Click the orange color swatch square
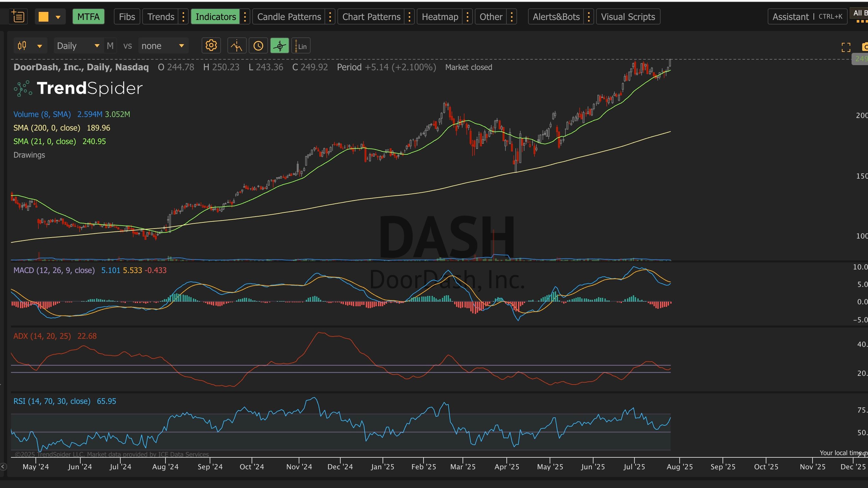The width and height of the screenshot is (868, 488). click(44, 16)
